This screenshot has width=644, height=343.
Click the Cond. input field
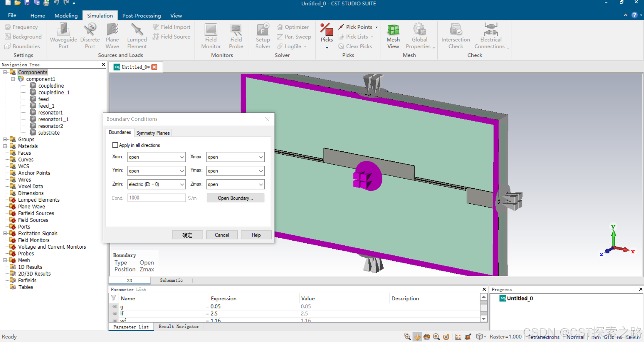click(156, 198)
